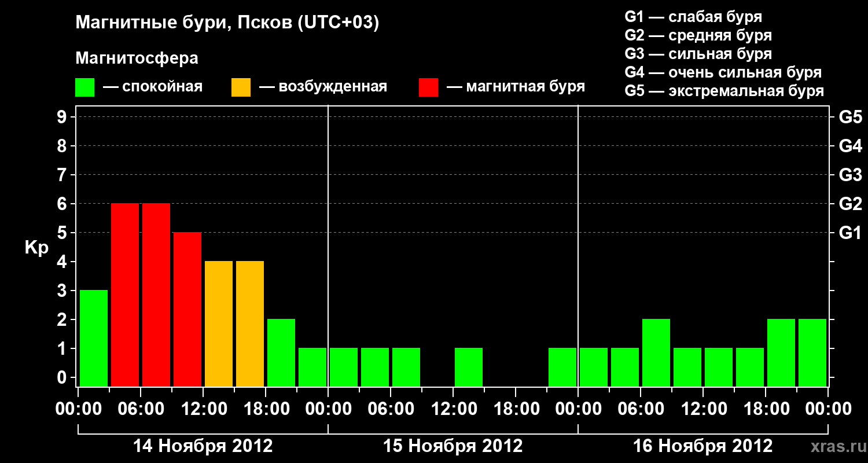868x463 pixels.
Task: Click the '15 Ноября 2012' date label
Action: point(453,446)
